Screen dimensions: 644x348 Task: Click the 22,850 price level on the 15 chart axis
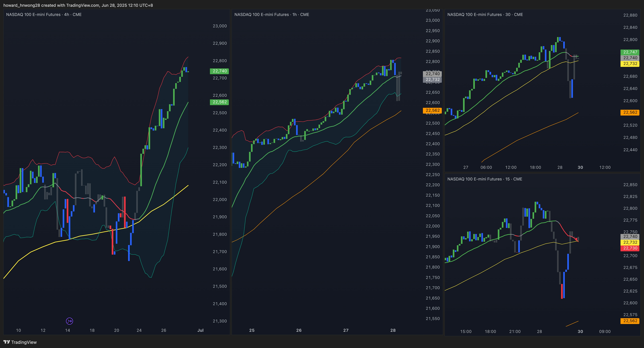point(631,185)
